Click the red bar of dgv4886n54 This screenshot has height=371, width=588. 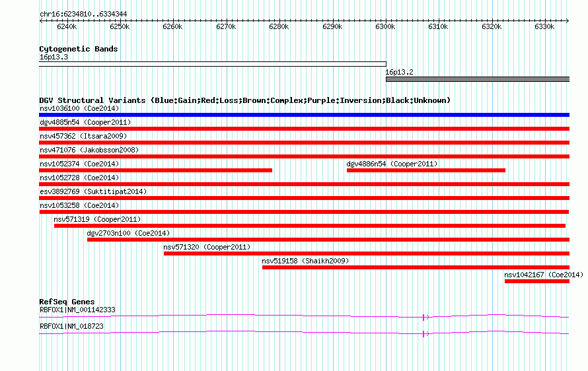point(426,170)
